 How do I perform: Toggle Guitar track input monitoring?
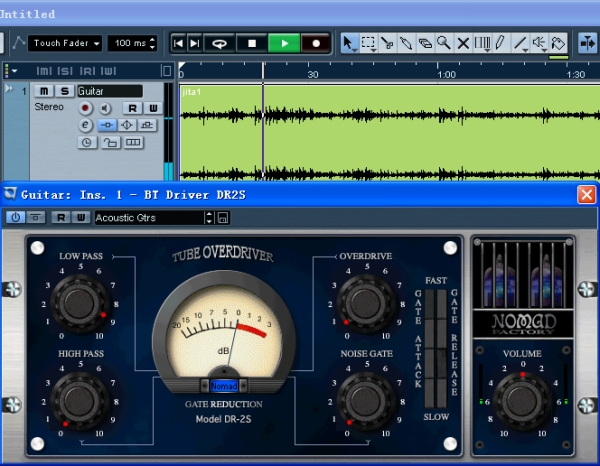point(105,108)
